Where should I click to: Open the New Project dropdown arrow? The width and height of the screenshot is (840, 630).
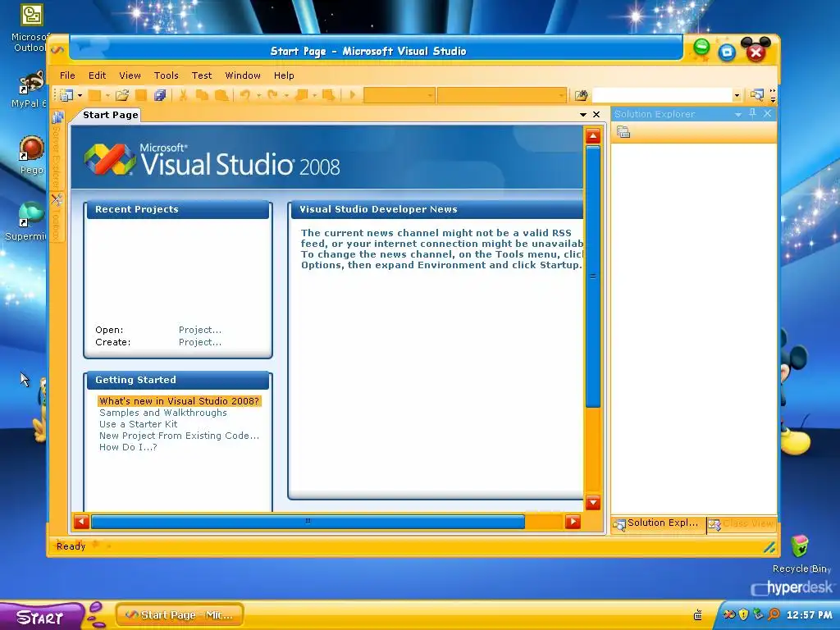(80, 96)
